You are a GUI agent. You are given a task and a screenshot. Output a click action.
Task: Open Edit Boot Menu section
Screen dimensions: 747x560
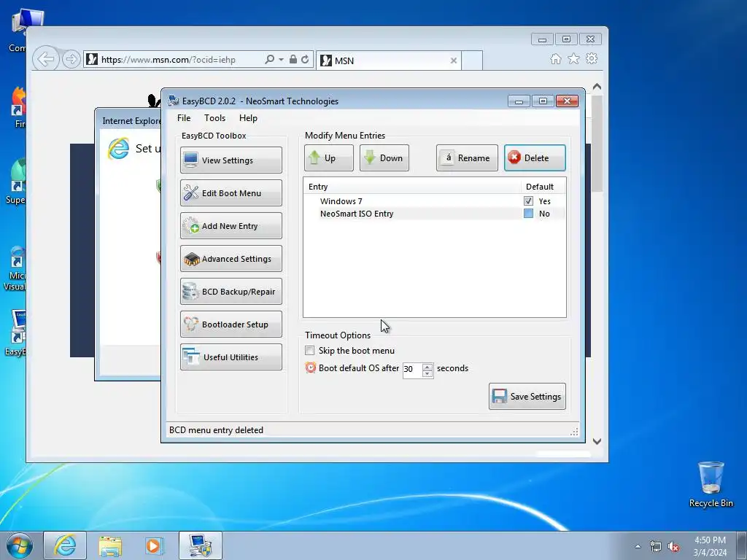point(231,192)
